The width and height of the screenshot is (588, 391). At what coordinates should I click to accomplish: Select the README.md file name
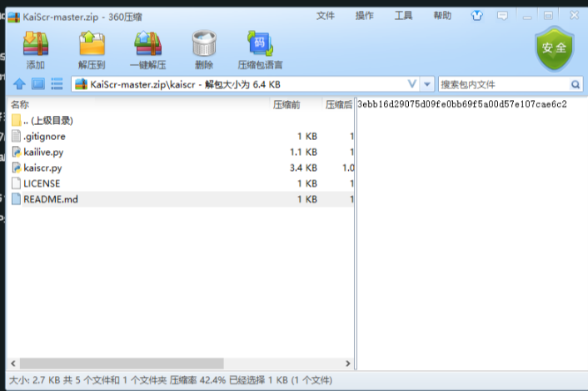pyautogui.click(x=51, y=199)
